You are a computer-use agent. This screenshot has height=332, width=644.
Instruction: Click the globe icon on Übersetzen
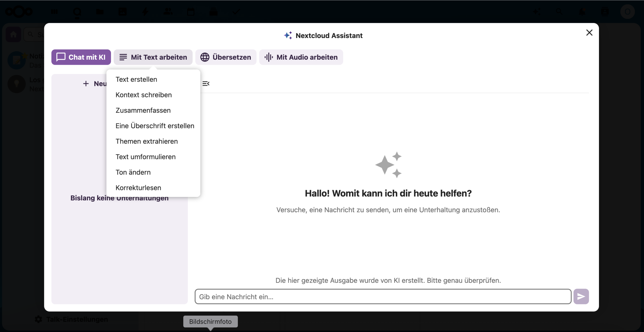(205, 57)
